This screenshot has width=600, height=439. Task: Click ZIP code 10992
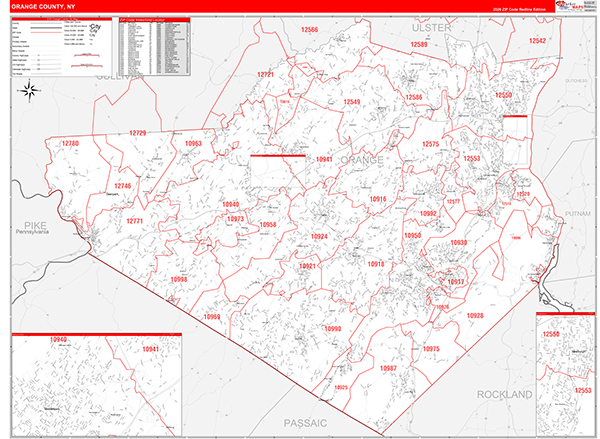[428, 214]
